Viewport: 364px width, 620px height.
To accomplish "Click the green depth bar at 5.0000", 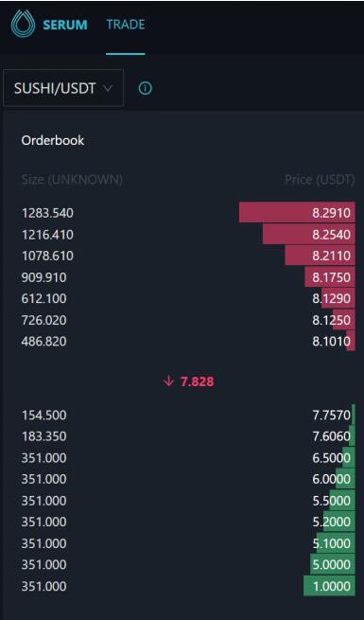I will coord(333,564).
